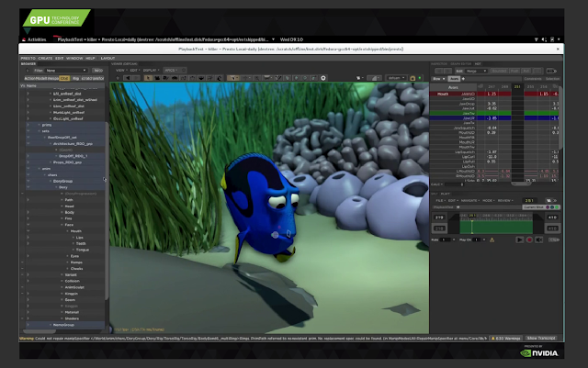
Task: Select the Collision item in tree
Action: pos(72,281)
